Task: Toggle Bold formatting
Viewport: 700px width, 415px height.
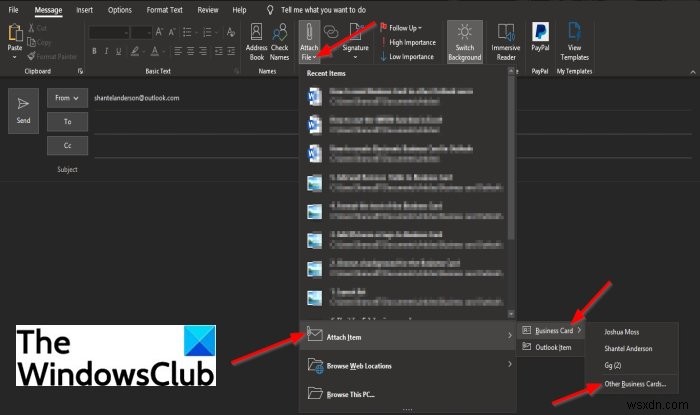Action: tap(94, 51)
